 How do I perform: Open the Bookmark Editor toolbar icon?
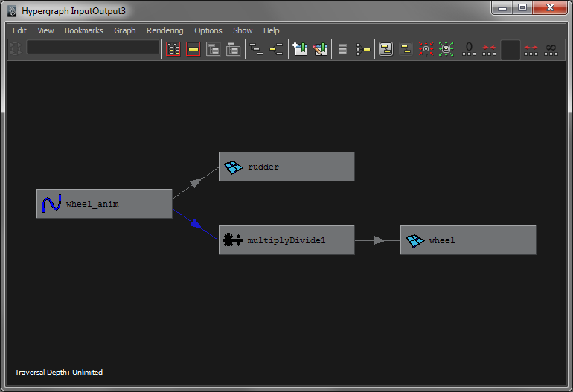(320, 49)
